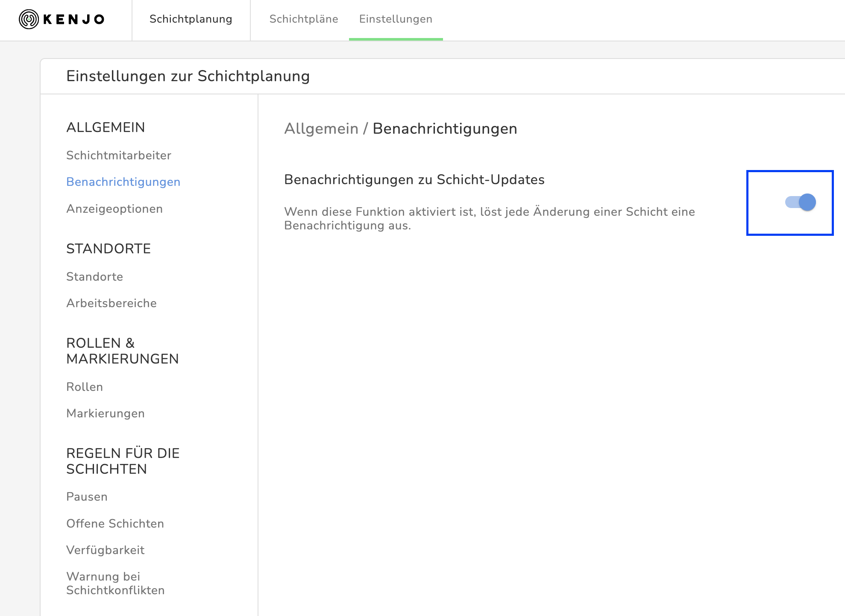Image resolution: width=845 pixels, height=616 pixels.
Task: Click the Schichtplanung header item
Action: tap(191, 19)
